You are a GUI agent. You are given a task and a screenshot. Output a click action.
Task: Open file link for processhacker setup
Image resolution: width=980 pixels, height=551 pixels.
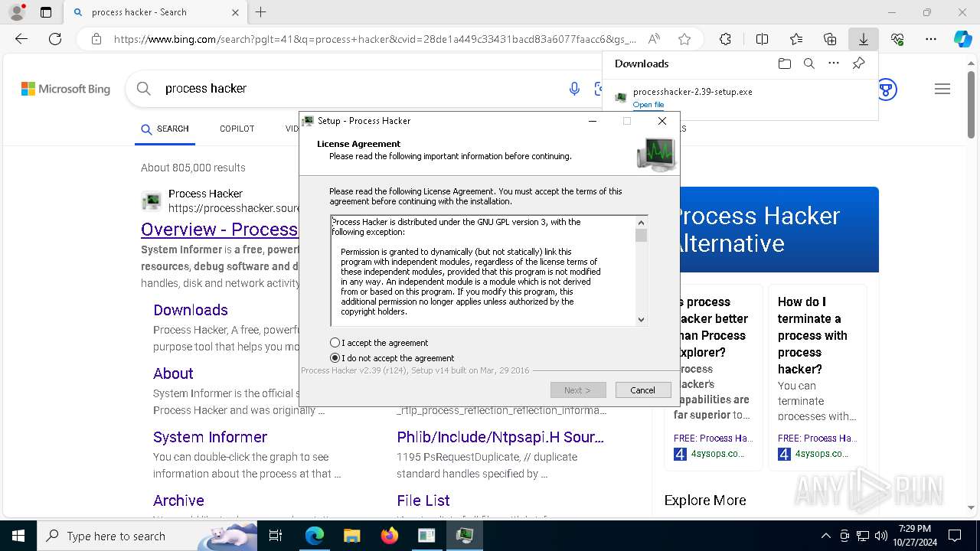coord(648,105)
